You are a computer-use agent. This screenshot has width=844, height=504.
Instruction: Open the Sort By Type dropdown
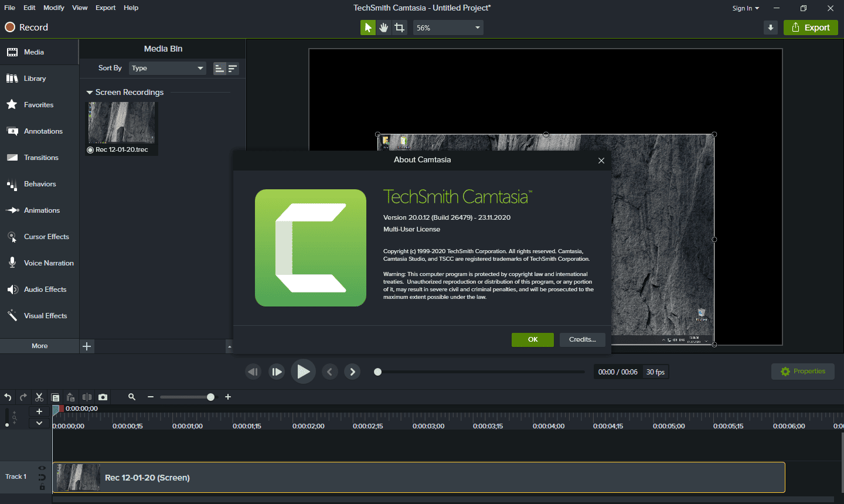pos(168,68)
